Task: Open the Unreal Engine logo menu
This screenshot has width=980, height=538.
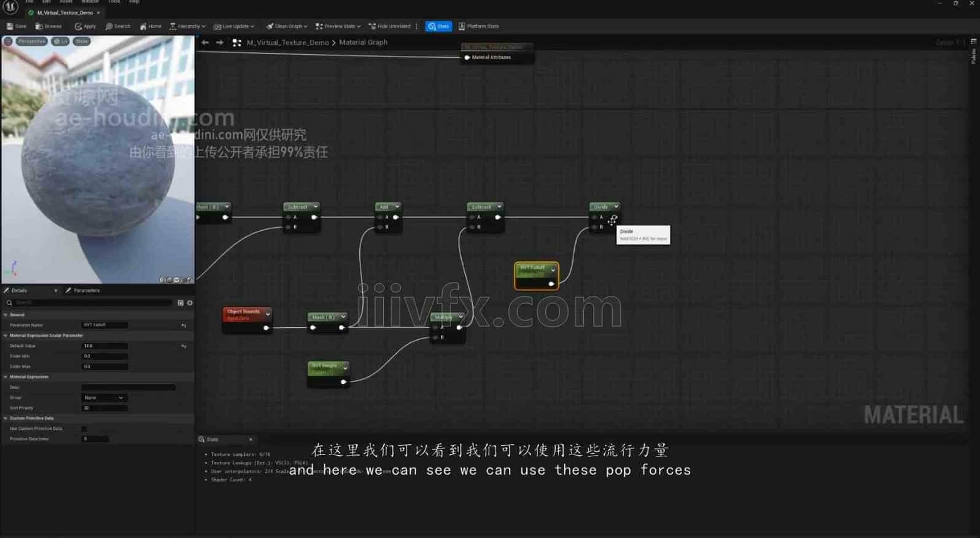Action: [10, 7]
